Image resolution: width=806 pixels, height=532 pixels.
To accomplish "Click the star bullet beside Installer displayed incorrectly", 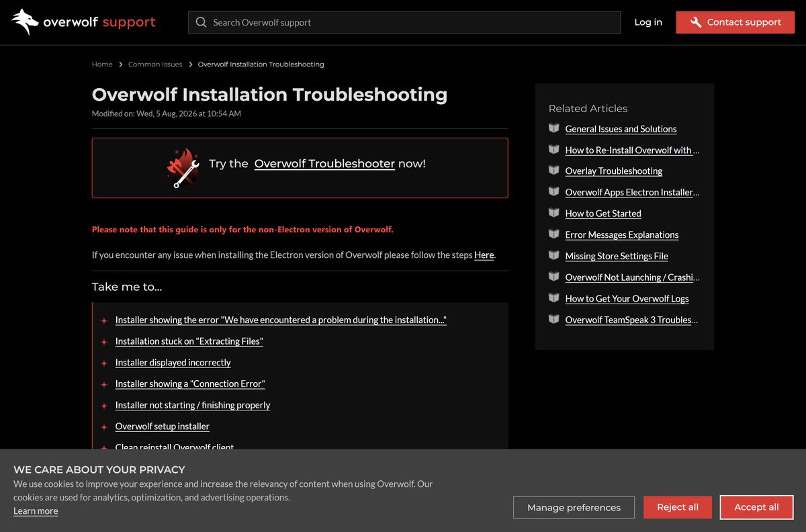I will [104, 363].
